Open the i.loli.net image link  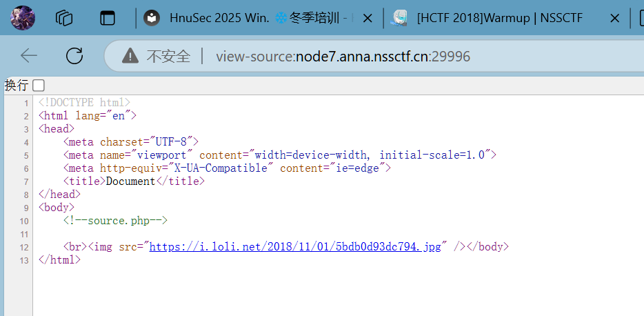coord(294,247)
